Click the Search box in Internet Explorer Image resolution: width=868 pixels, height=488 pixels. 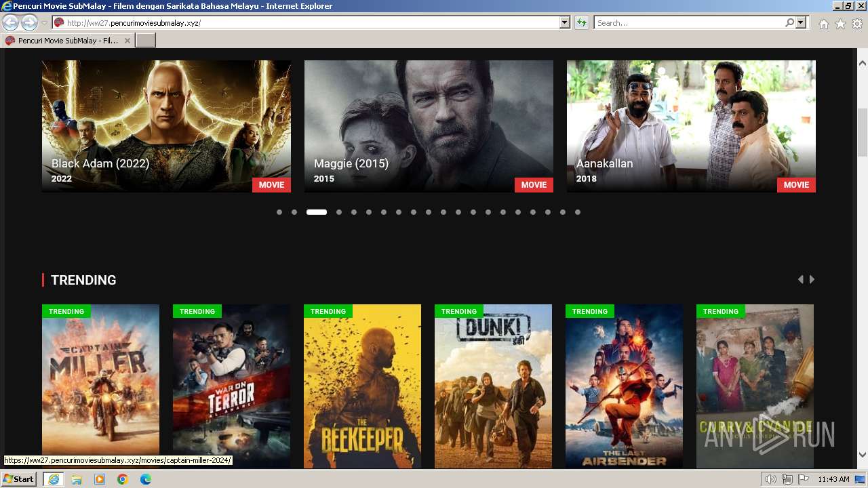(689, 23)
